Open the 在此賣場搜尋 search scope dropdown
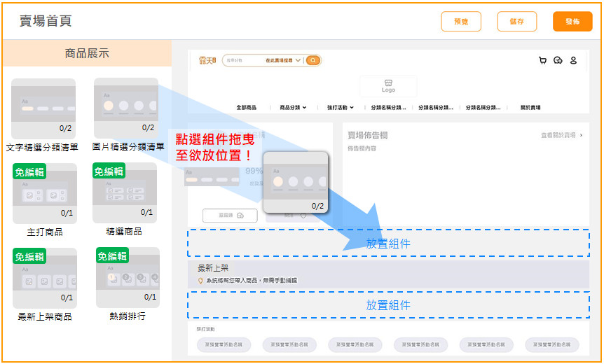 tap(283, 61)
